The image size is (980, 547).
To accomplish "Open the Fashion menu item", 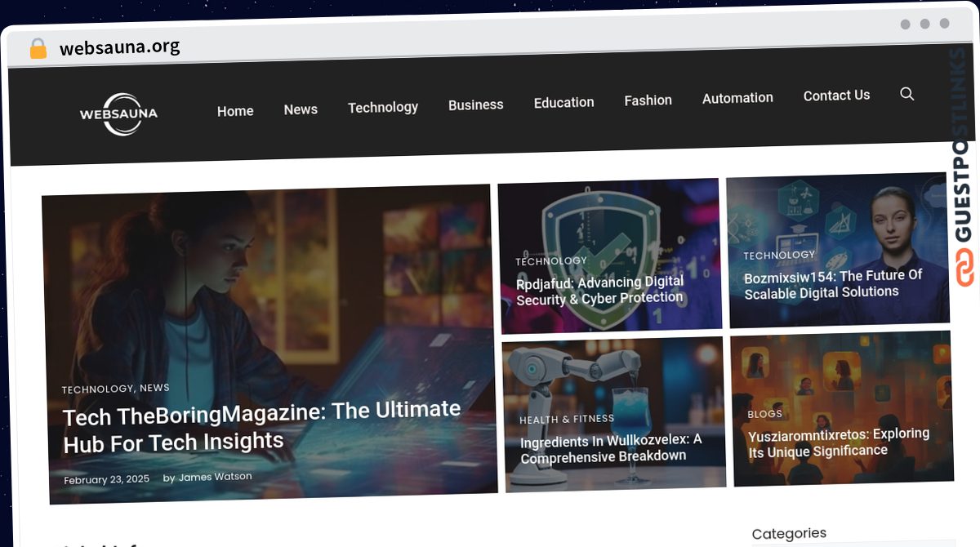I will [648, 100].
